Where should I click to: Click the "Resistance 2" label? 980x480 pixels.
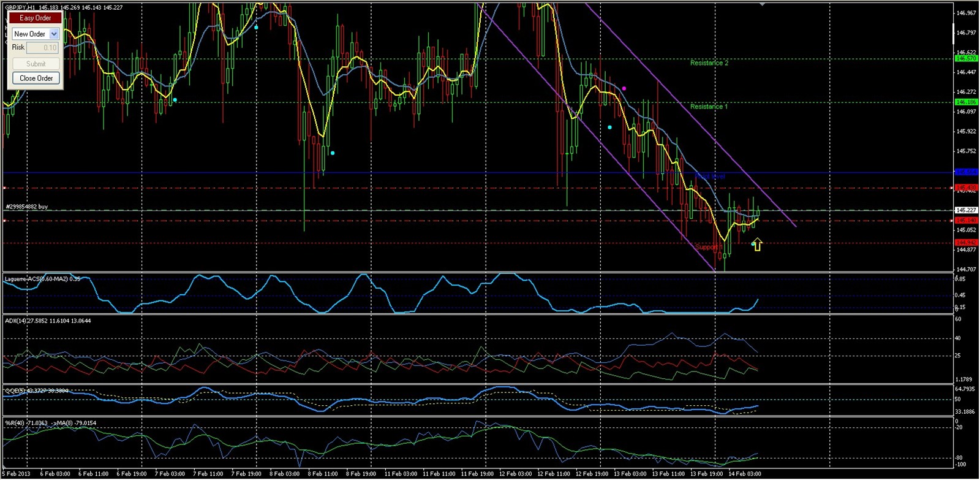(709, 63)
